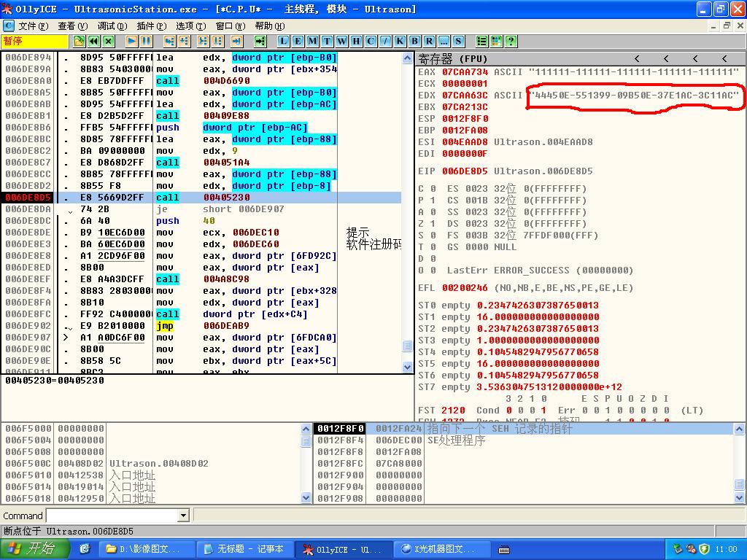The width and height of the screenshot is (747, 560).
Task: Open the 调试(D) menu
Action: click(112, 26)
